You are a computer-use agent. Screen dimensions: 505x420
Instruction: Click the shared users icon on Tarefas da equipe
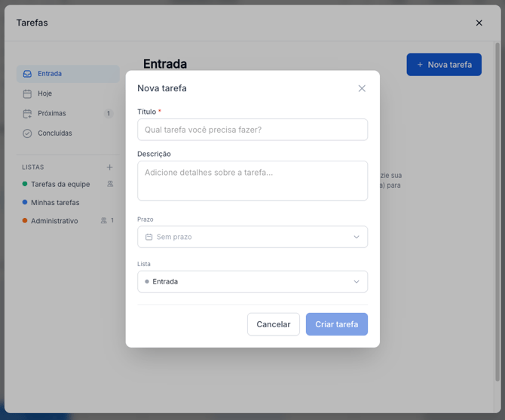tap(110, 184)
